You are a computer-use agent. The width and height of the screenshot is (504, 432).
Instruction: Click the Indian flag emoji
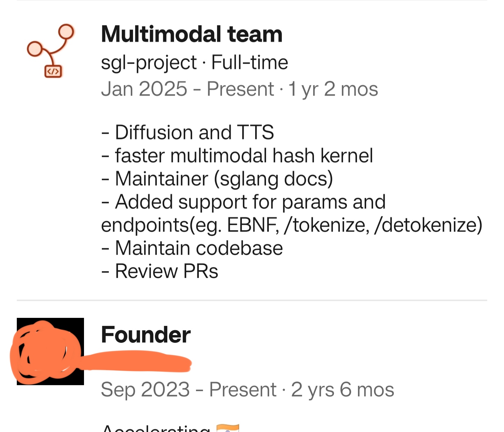point(227,428)
